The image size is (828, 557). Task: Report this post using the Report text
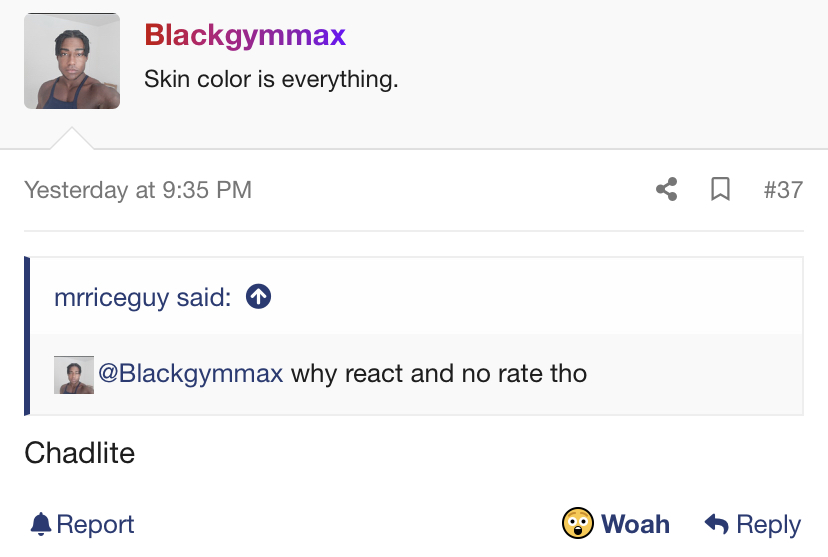[x=95, y=525]
